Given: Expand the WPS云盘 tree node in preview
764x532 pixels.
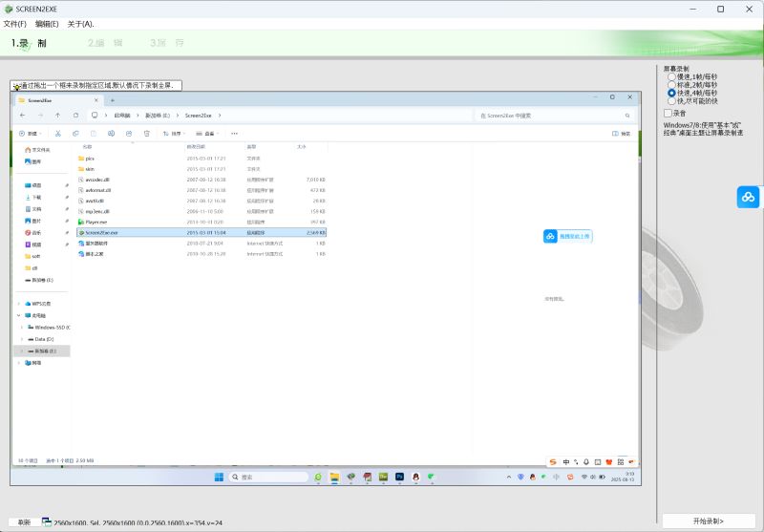Looking at the screenshot, I should 19,304.
